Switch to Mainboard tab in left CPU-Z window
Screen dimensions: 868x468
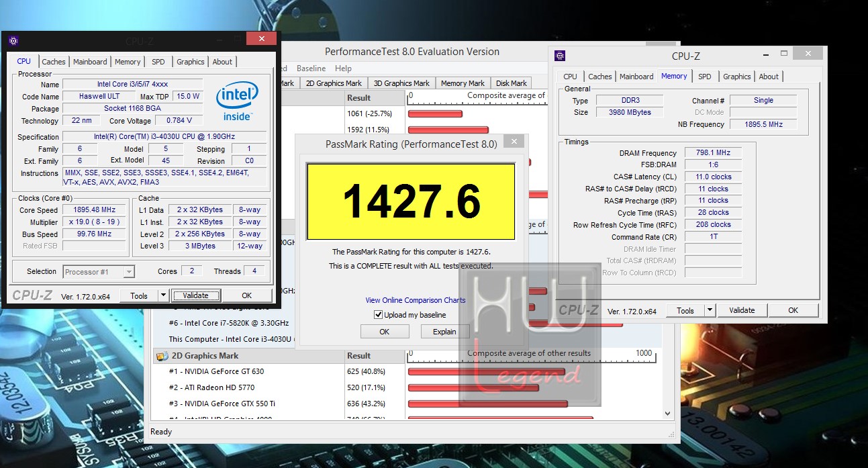pyautogui.click(x=90, y=62)
